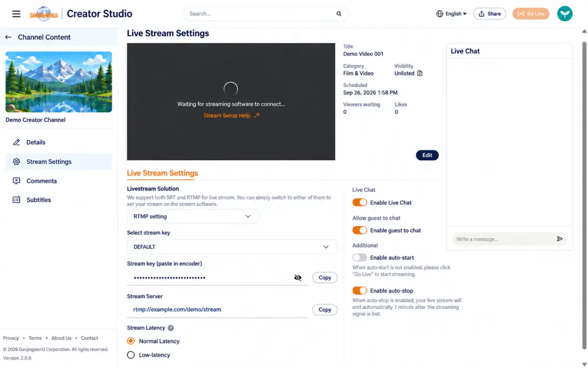Click the Demo Video 001 title text
This screenshot has height=368, width=588.
coord(363,54)
